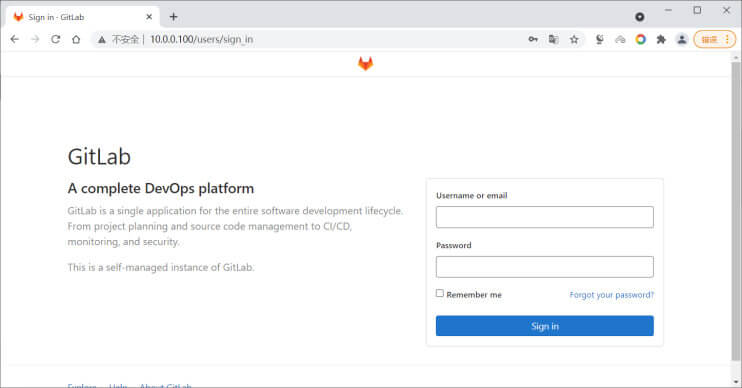This screenshot has width=742, height=388.
Task: Open the saved passwords key icon
Action: coord(533,39)
